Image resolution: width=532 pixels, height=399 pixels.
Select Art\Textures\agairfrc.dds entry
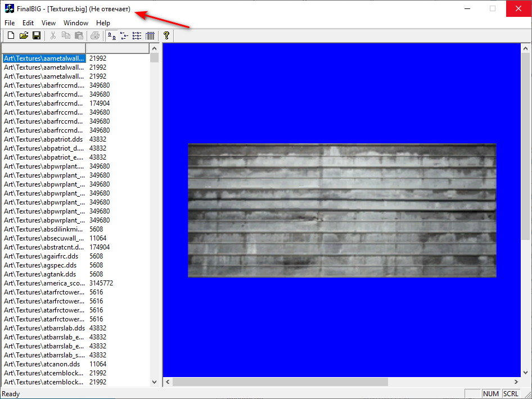[x=42, y=256]
